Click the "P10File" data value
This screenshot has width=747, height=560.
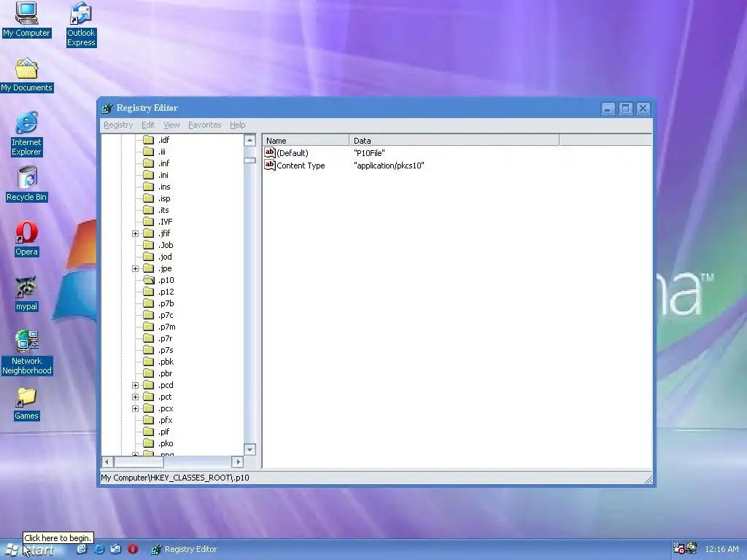click(369, 153)
